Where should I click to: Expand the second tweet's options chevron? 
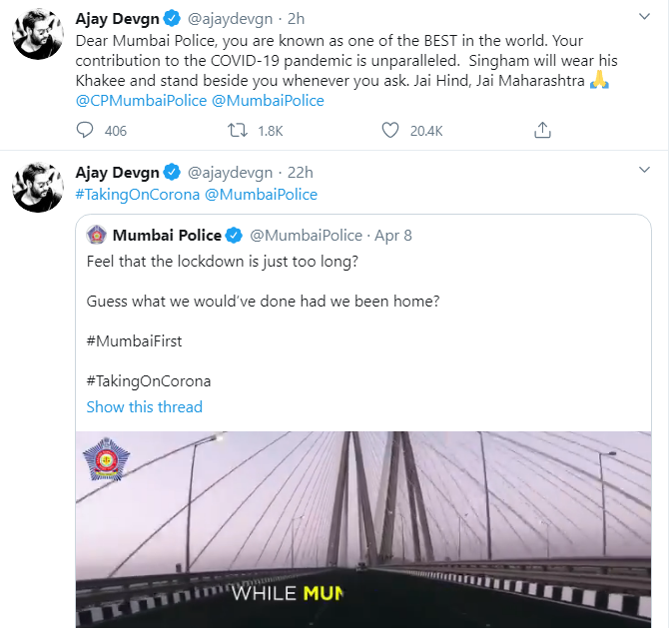coord(639,173)
